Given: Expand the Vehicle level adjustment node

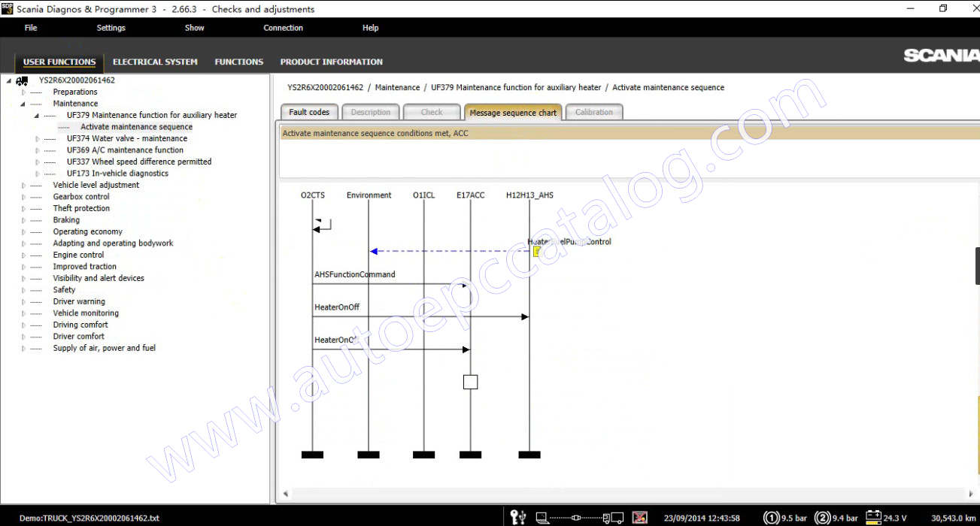Looking at the screenshot, I should [23, 185].
